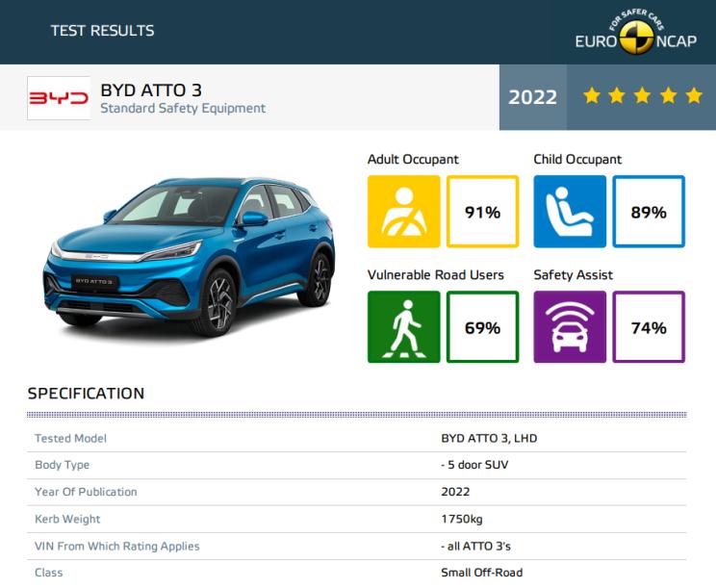Image resolution: width=716 pixels, height=588 pixels.
Task: Click the Body Type row label
Action: pyautogui.click(x=63, y=465)
